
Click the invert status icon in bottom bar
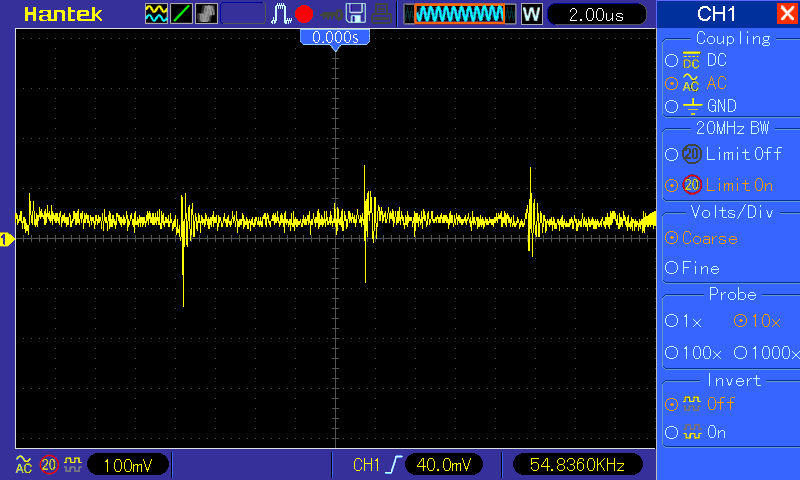73,464
